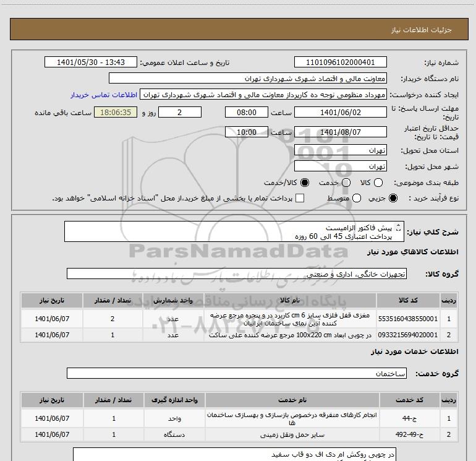Choose the جزیی purchase type radio
This screenshot has width=476, height=461.
(393, 198)
